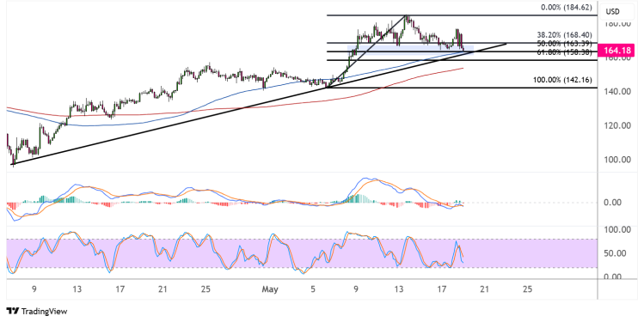The width and height of the screenshot is (644, 322).
Task: Select the 100.00% (142.16) Fibonacci label
Action: (562, 80)
